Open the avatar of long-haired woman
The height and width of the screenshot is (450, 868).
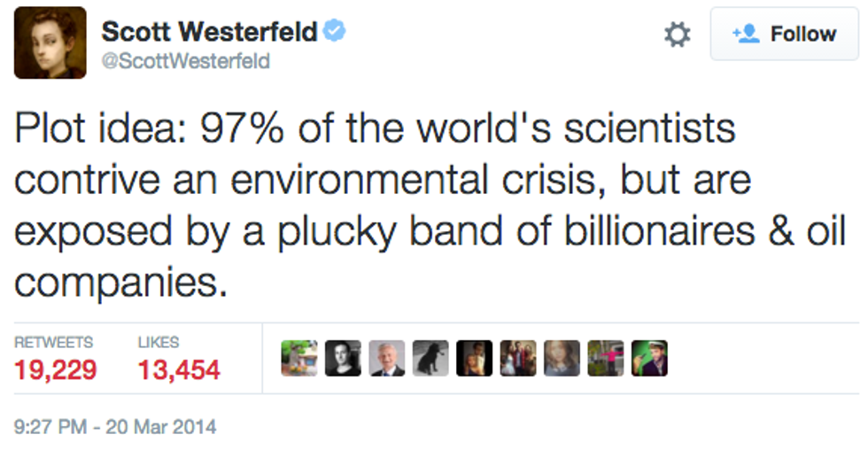tap(562, 359)
